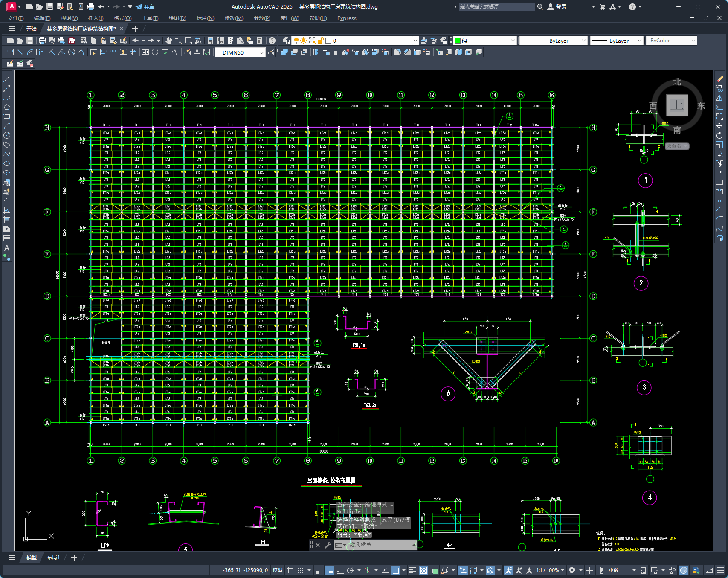
Task: Click the Help question mark toolbar icon
Action: pyautogui.click(x=272, y=41)
